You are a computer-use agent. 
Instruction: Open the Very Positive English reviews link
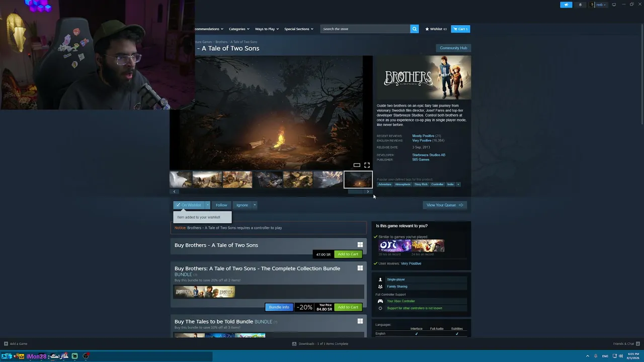[x=422, y=141]
